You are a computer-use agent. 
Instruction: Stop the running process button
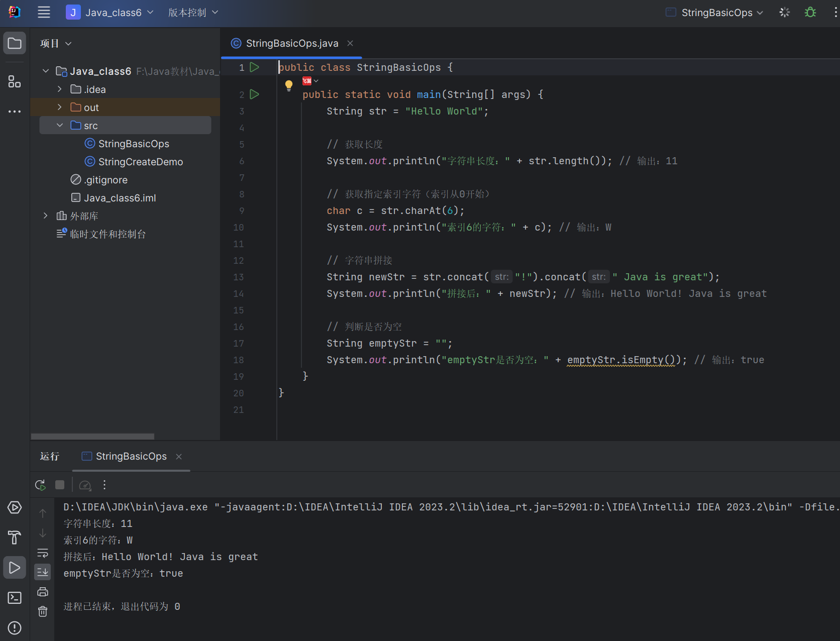click(60, 485)
